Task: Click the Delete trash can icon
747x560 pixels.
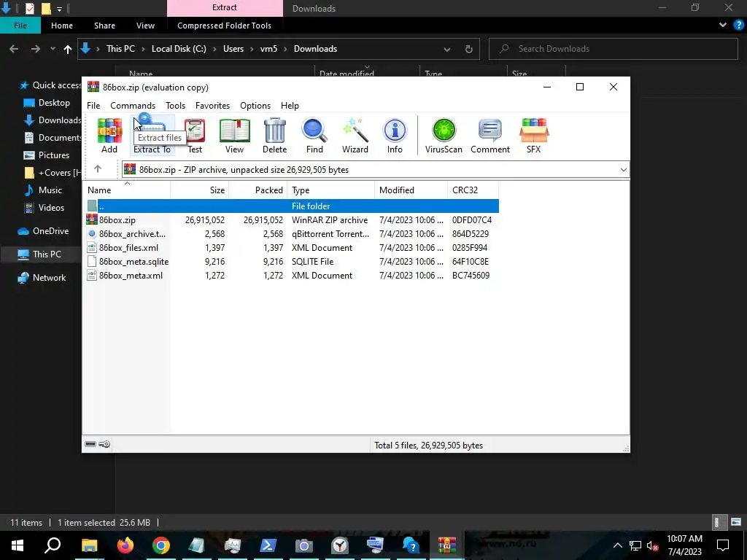Action: tap(275, 136)
